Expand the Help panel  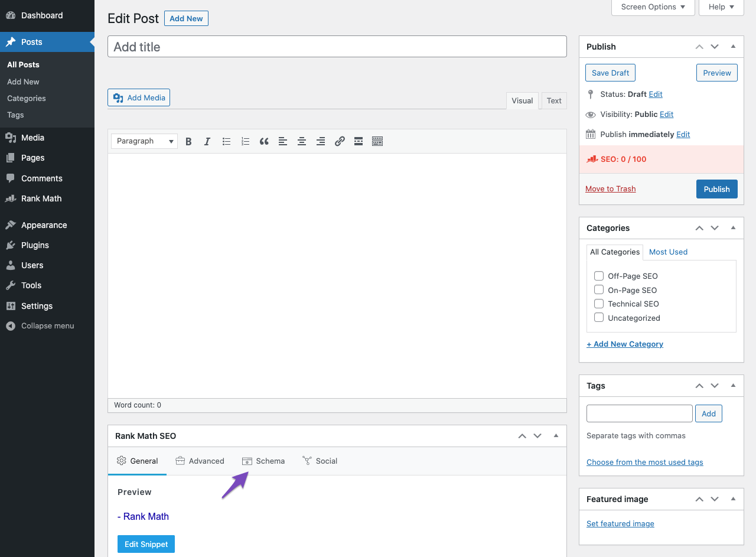pos(721,7)
